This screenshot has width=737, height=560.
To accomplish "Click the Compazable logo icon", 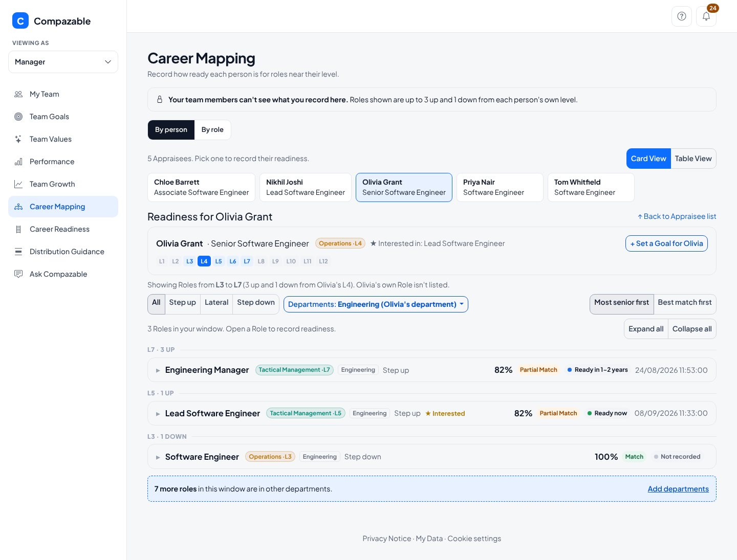I will pyautogui.click(x=20, y=20).
